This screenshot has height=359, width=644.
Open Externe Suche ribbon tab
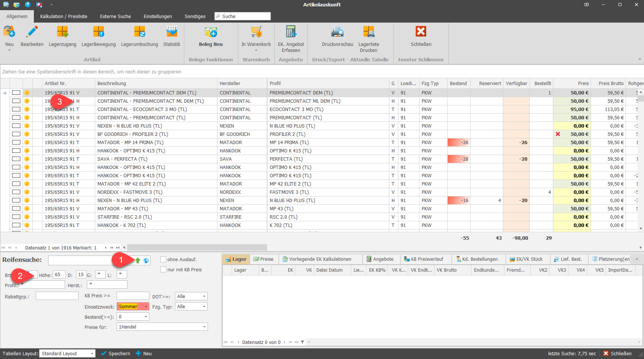pos(115,17)
